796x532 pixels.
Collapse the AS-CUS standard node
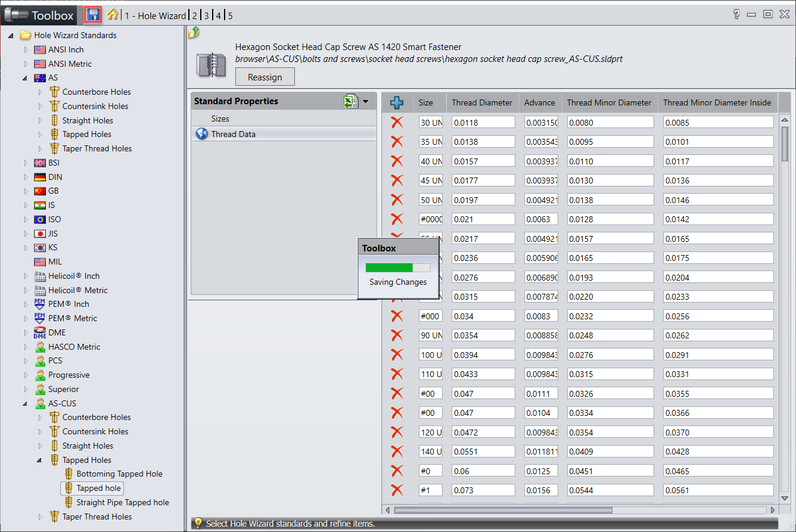[26, 403]
